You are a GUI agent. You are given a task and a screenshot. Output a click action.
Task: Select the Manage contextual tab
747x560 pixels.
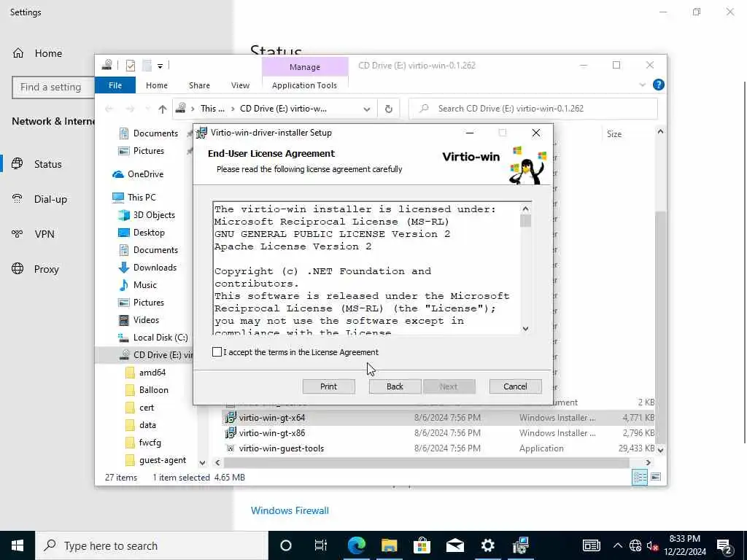pyautogui.click(x=305, y=66)
